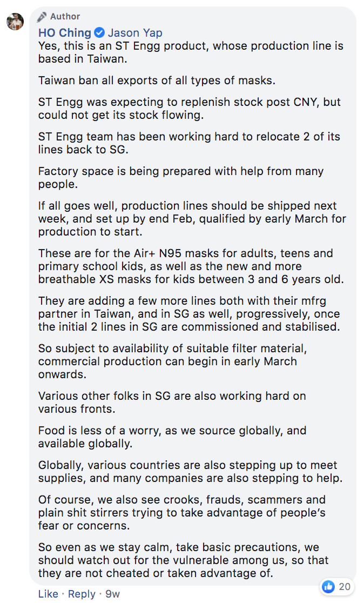Open the 9w comment timestamp
Screen dimensions: 364x603
point(113,594)
